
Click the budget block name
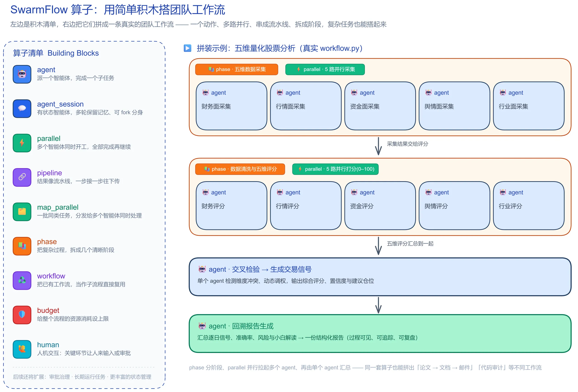[48, 310]
